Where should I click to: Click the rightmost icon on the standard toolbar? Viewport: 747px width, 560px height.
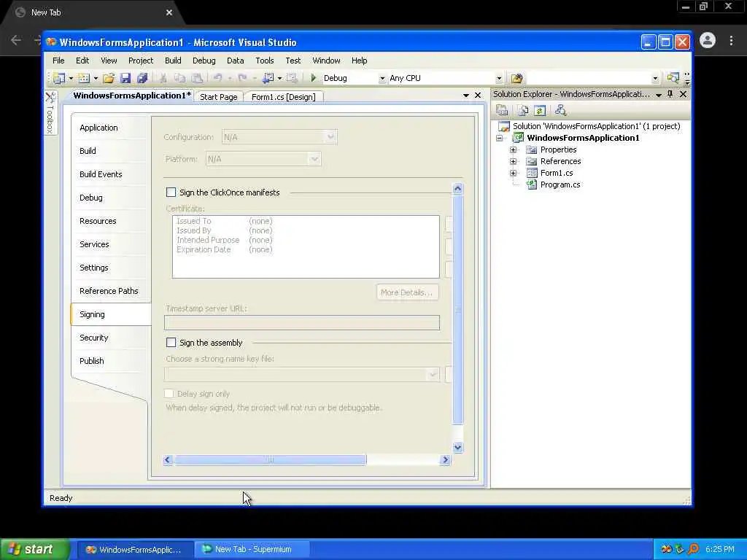673,78
